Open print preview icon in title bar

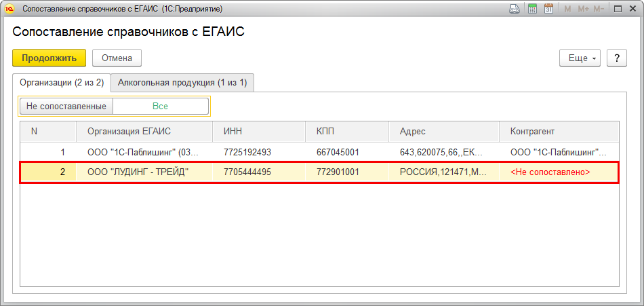515,9
